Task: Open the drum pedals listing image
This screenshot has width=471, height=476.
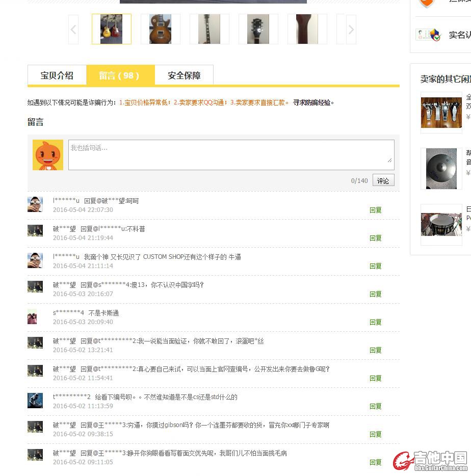Action: click(x=441, y=113)
